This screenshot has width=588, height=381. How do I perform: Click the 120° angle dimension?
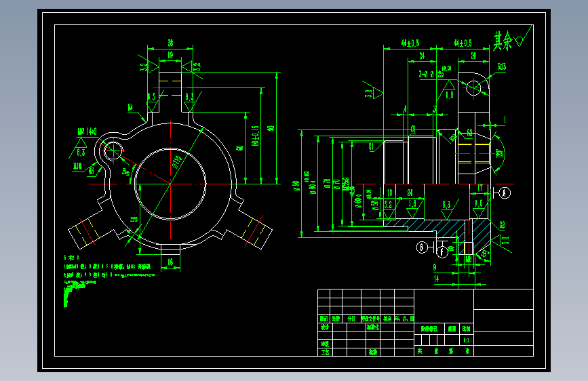[x=499, y=154]
